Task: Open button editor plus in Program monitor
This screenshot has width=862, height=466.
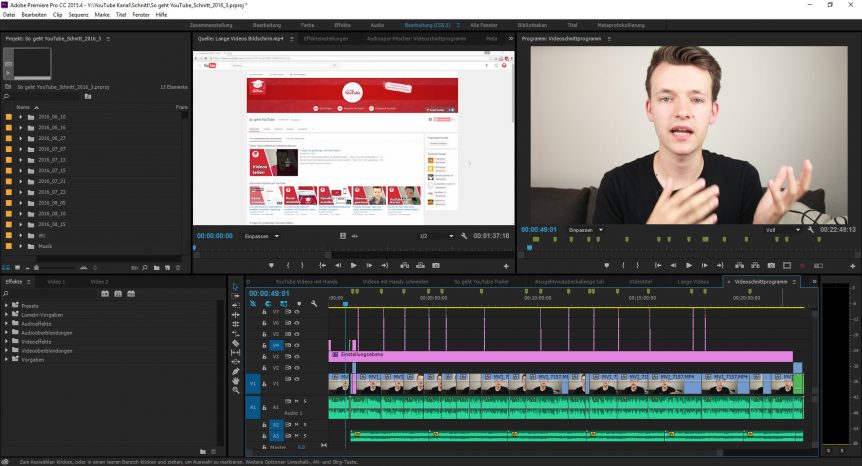Action: [x=853, y=266]
